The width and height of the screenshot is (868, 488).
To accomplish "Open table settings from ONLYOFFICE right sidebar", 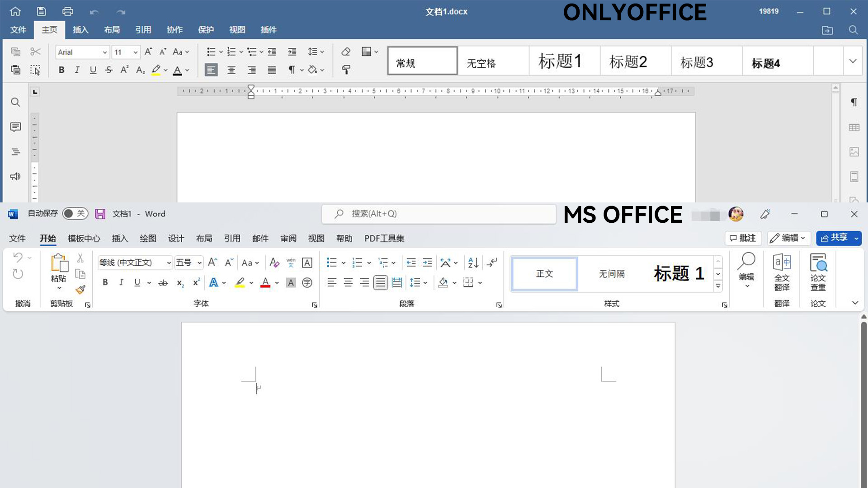I will [854, 127].
